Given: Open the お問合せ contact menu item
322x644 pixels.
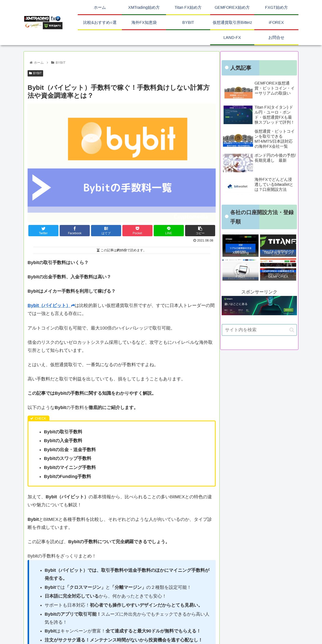Looking at the screenshot, I should 276,38.
